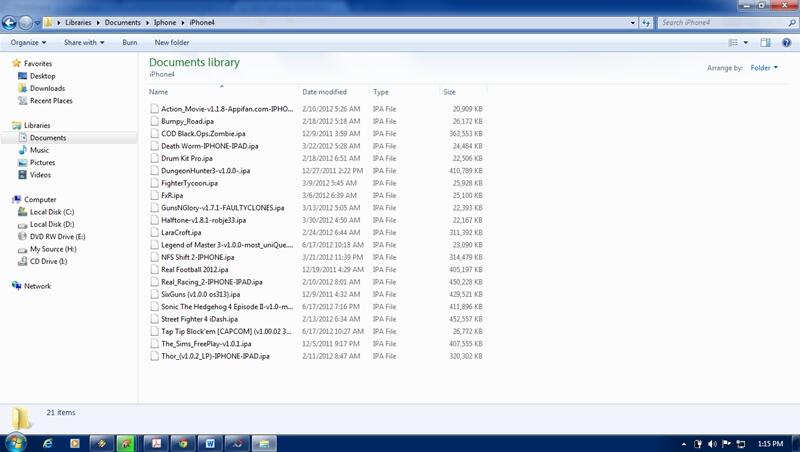This screenshot has height=452, width=800.
Task: Select the LaraCroft.ipa file
Action: pyautogui.click(x=181, y=232)
